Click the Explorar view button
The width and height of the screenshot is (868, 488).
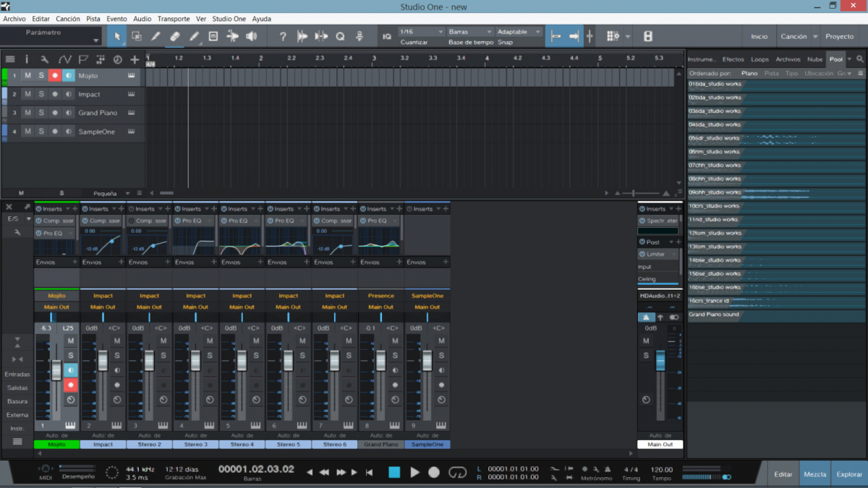(x=849, y=474)
